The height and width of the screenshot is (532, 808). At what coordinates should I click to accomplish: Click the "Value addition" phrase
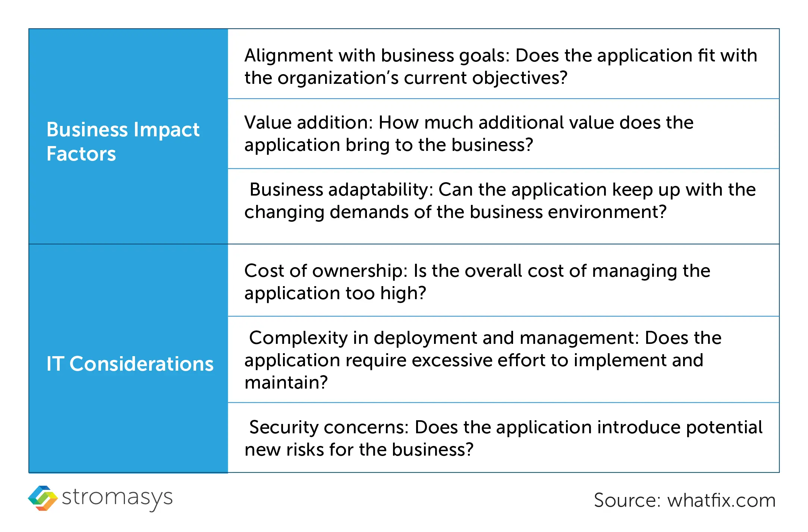pyautogui.click(x=308, y=123)
